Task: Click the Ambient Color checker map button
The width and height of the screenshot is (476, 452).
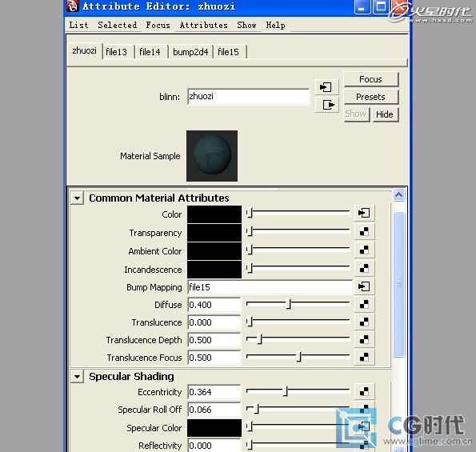Action: pyautogui.click(x=364, y=250)
